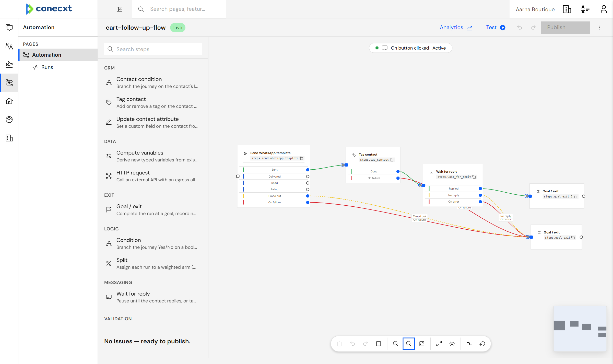Viewport: 613px width, 364px height.
Task: Click the conecxt logo
Action: [x=49, y=9]
